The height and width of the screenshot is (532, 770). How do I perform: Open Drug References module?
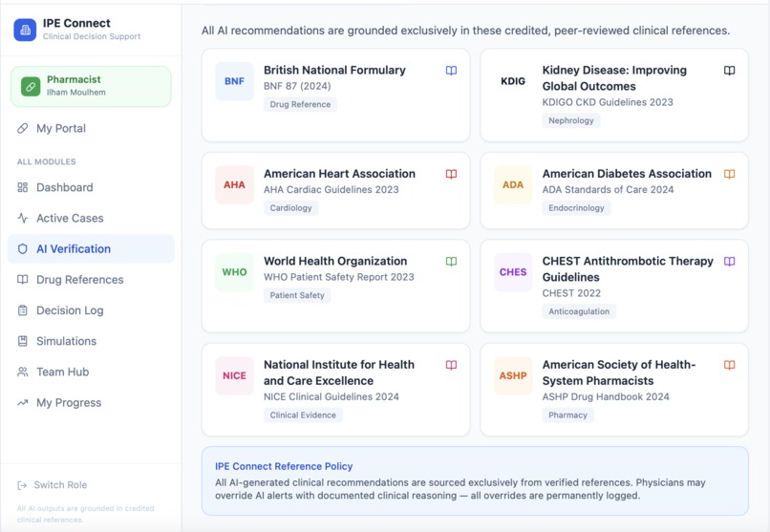coord(91,280)
